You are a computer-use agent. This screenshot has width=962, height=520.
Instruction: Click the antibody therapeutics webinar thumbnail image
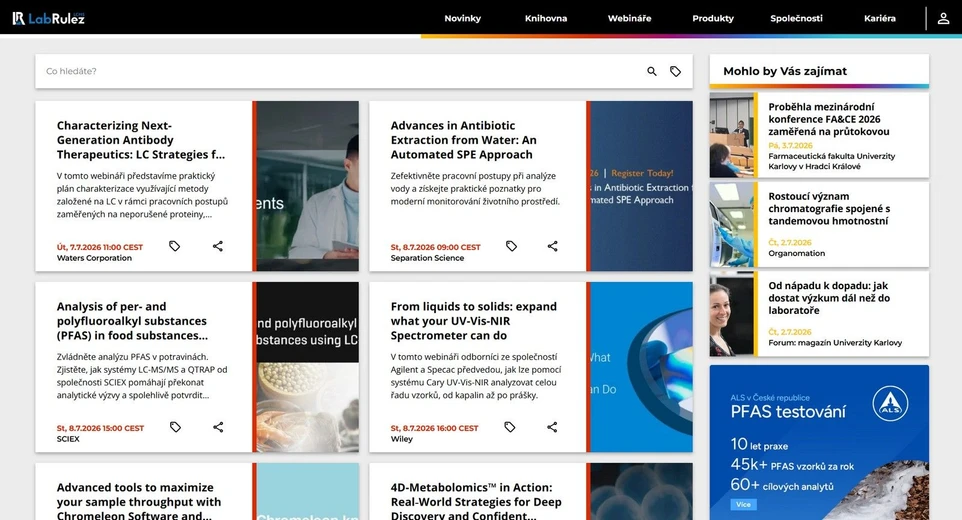coord(307,186)
